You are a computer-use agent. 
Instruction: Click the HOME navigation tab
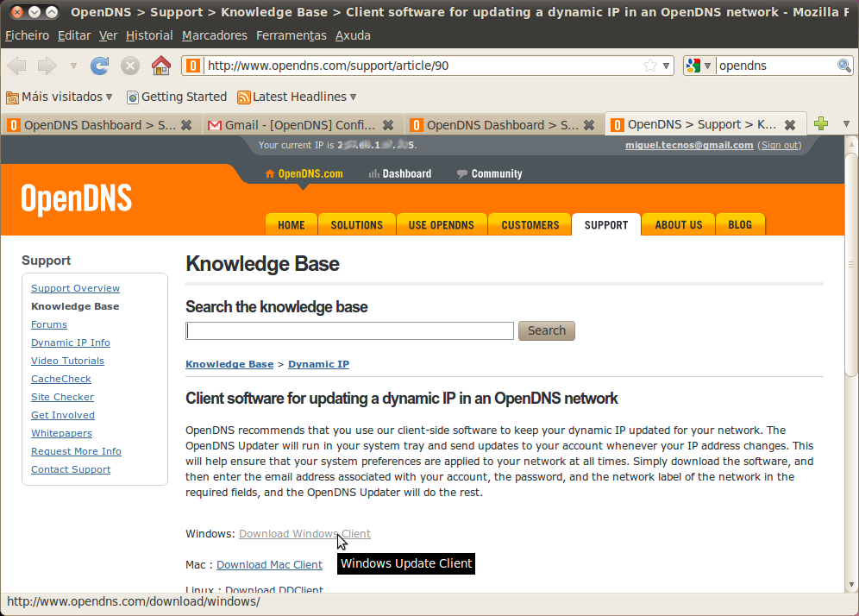(x=291, y=224)
